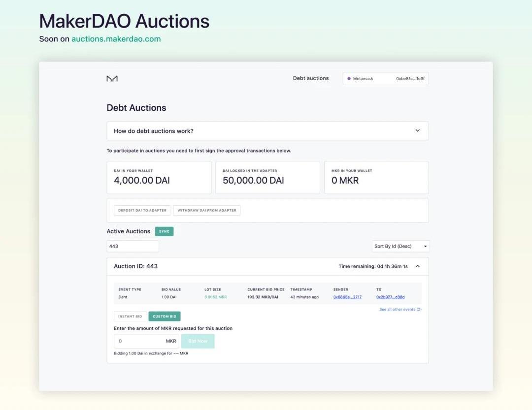Click See all other events link
This screenshot has height=410, width=532.
(x=400, y=309)
